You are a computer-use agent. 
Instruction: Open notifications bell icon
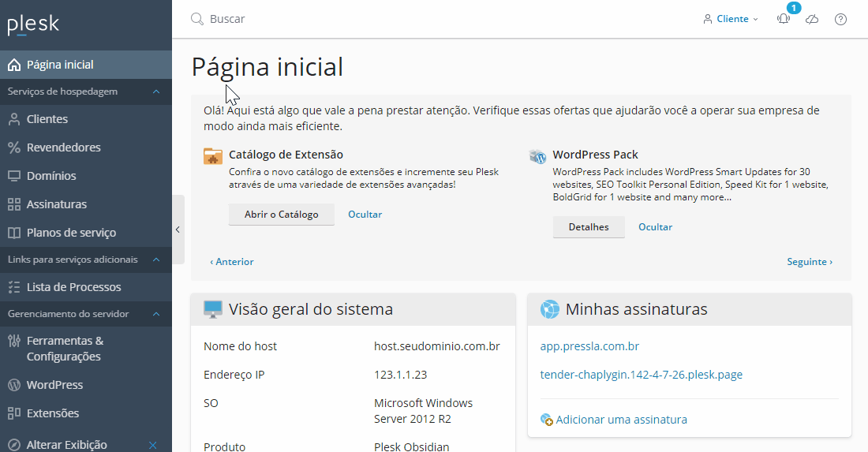(x=784, y=20)
